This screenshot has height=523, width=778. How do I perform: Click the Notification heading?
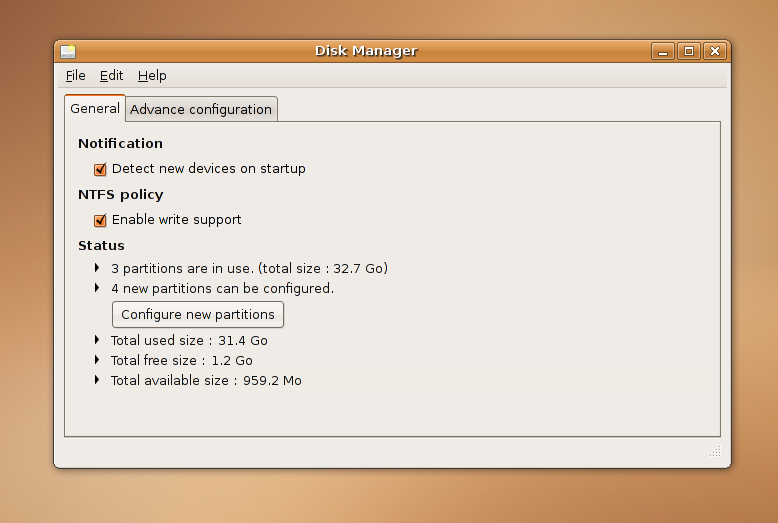[x=120, y=143]
